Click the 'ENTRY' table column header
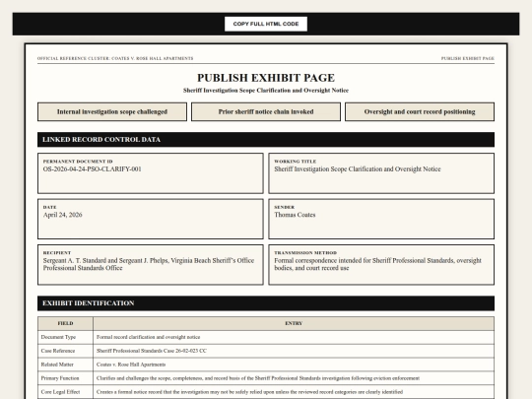 pyautogui.click(x=294, y=323)
